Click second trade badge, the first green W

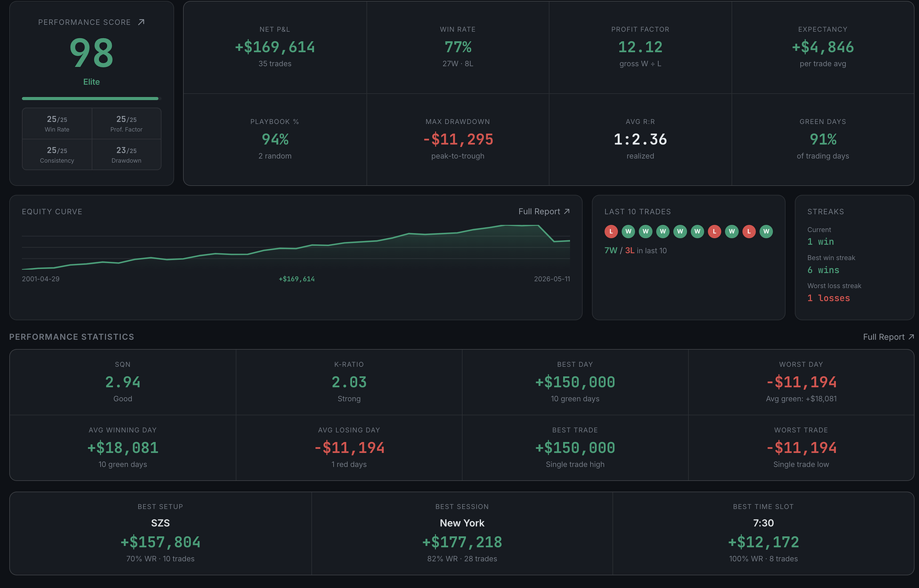tap(628, 231)
